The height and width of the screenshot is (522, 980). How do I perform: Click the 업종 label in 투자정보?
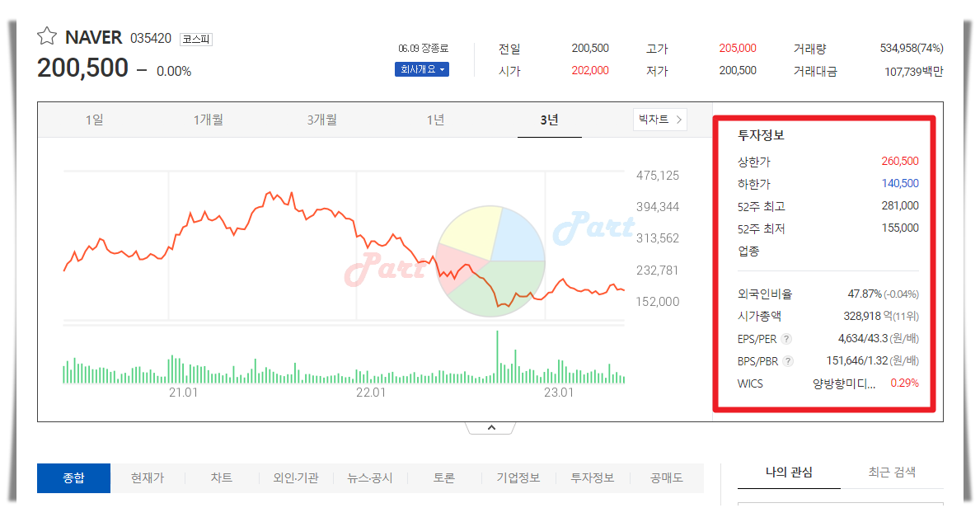click(x=748, y=252)
